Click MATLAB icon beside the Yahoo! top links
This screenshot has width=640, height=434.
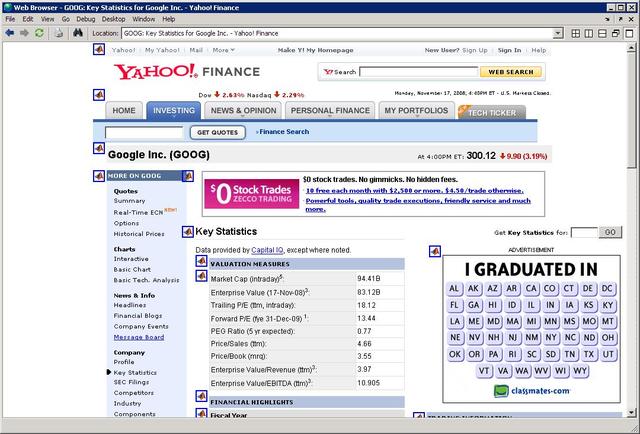point(99,49)
